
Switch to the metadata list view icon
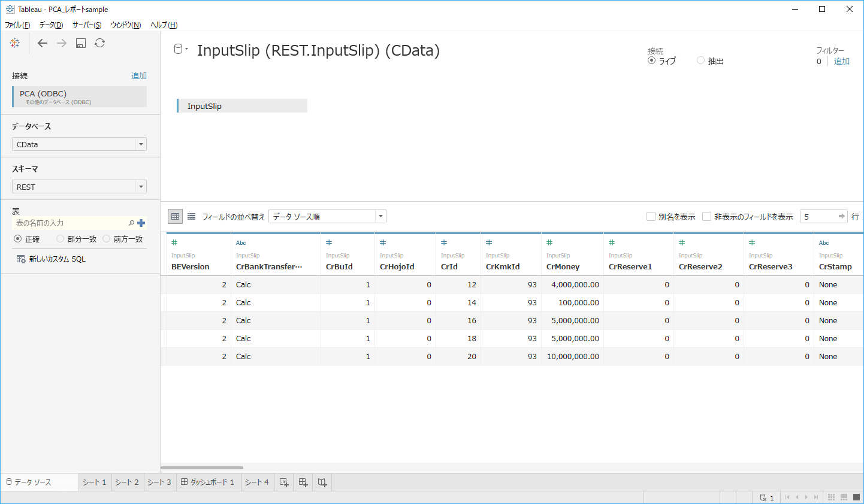click(x=192, y=217)
